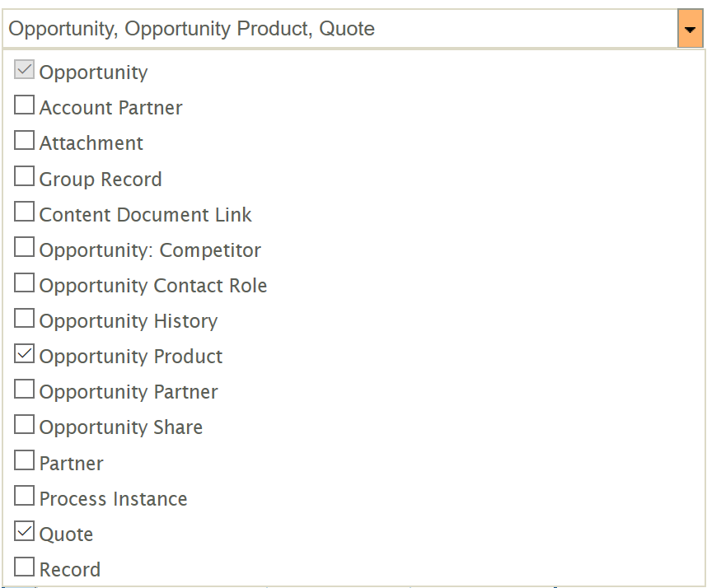
Task: Toggle the greyed-out Opportunity checkbox
Action: [25, 71]
